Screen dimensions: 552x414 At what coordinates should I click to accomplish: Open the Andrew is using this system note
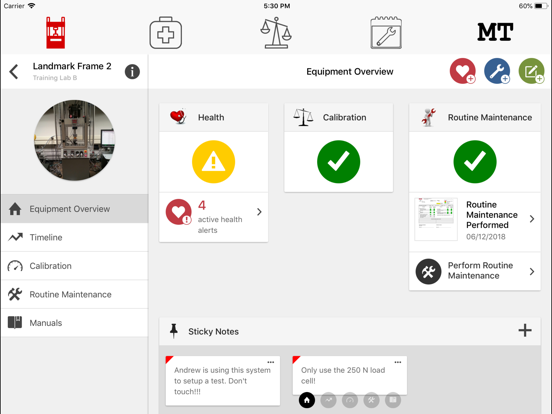point(223,381)
